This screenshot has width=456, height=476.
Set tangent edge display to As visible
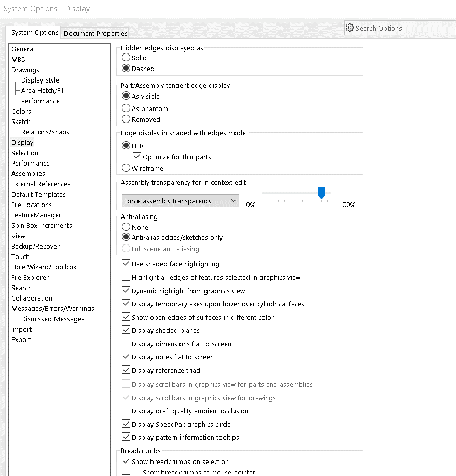[x=126, y=96]
